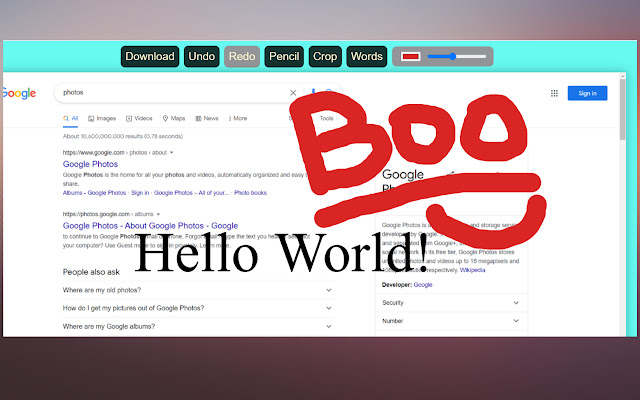Click the 'People also ask' heading
The width and height of the screenshot is (640, 400).
(91, 272)
